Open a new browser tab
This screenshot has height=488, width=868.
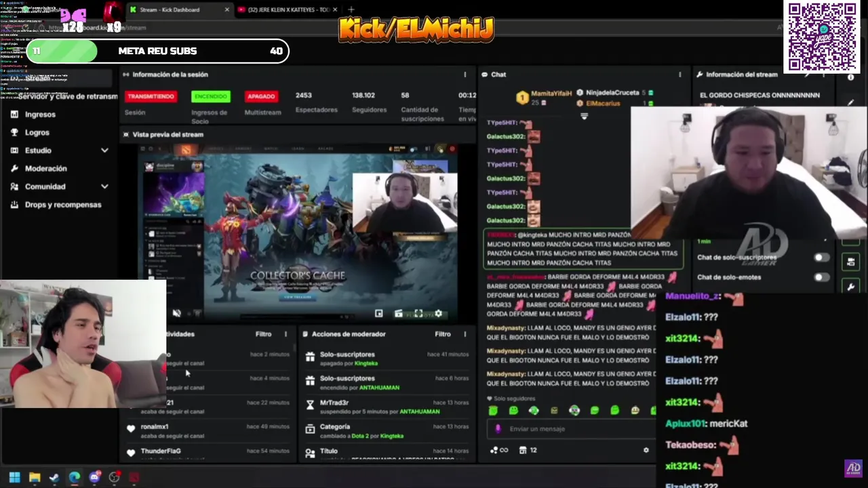tap(351, 9)
